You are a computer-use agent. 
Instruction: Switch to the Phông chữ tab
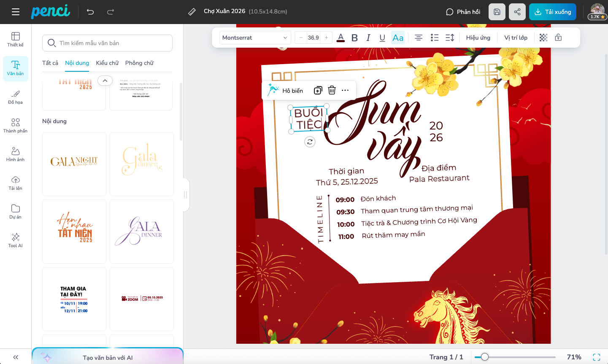tap(139, 63)
